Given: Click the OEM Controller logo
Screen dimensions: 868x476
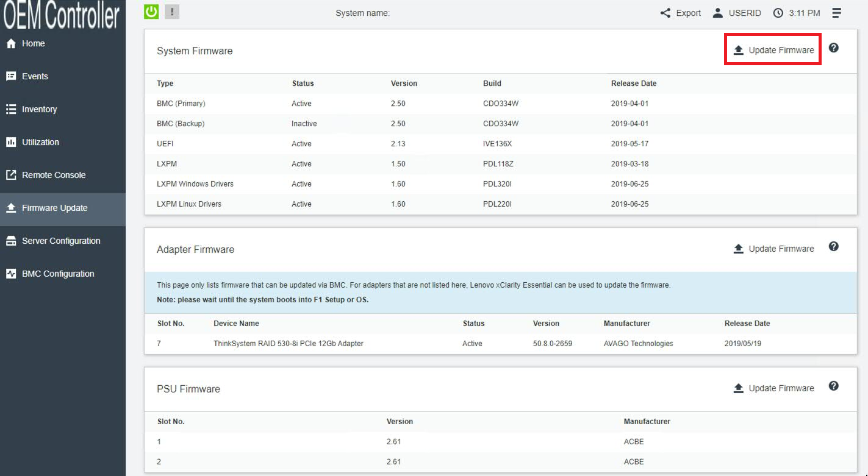Looking at the screenshot, I should (x=61, y=14).
